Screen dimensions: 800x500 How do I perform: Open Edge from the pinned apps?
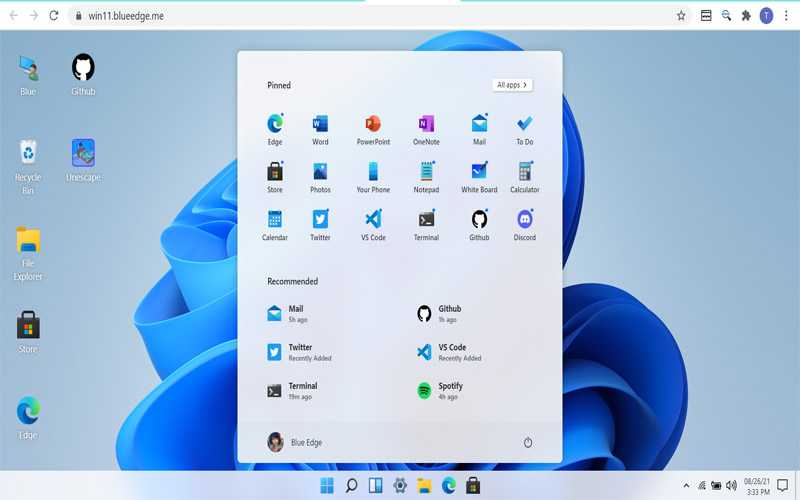point(275,130)
